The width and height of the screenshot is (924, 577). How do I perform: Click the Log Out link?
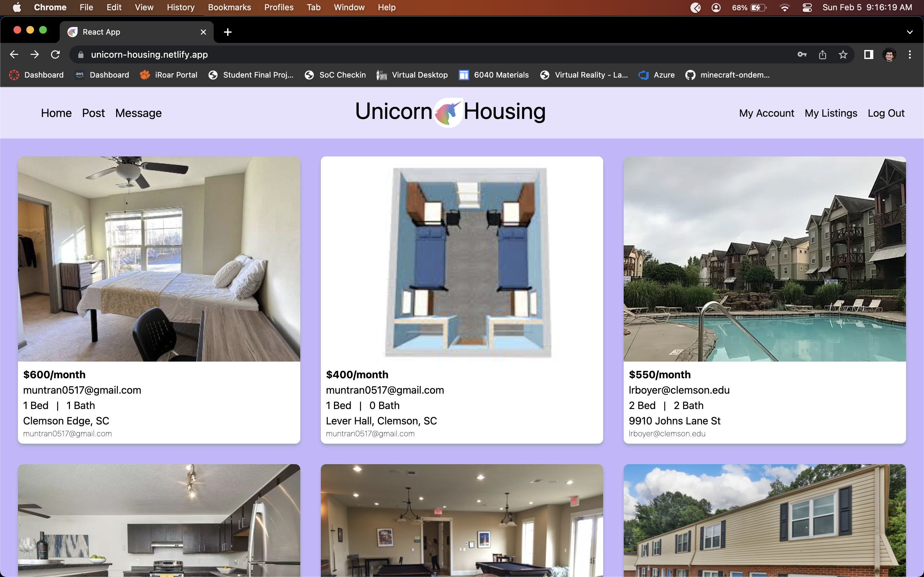coord(886,113)
